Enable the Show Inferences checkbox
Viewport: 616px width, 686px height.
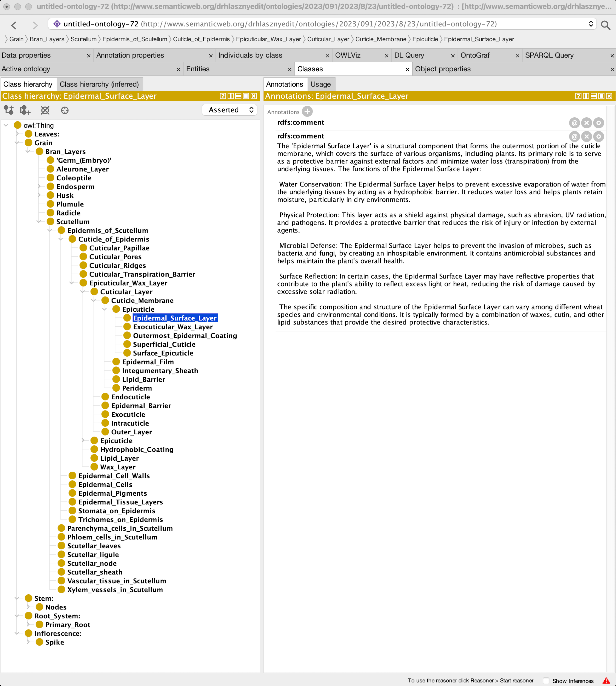coord(546,681)
